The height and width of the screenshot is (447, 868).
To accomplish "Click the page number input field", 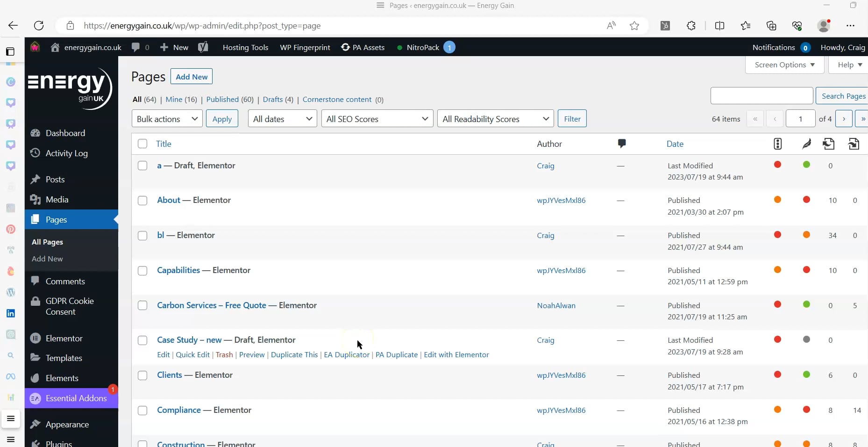I will 800,118.
